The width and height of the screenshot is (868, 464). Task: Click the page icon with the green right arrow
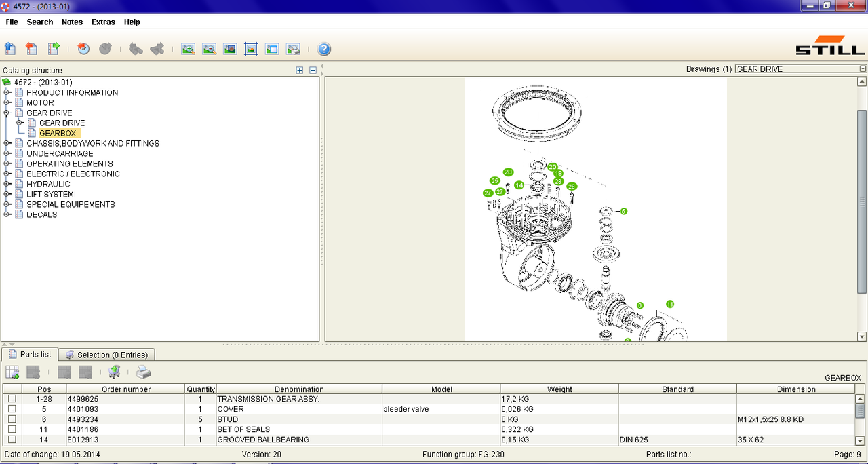click(x=53, y=49)
